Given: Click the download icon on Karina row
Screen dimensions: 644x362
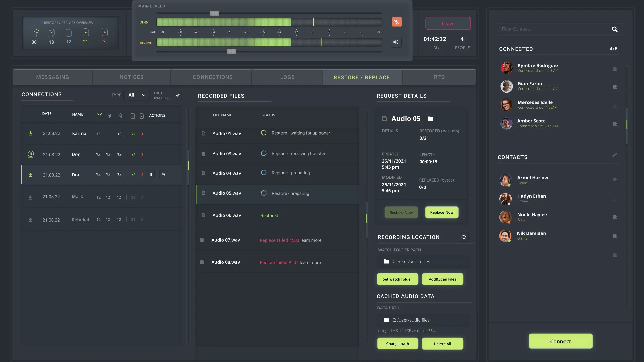Looking at the screenshot, I should [31, 133].
